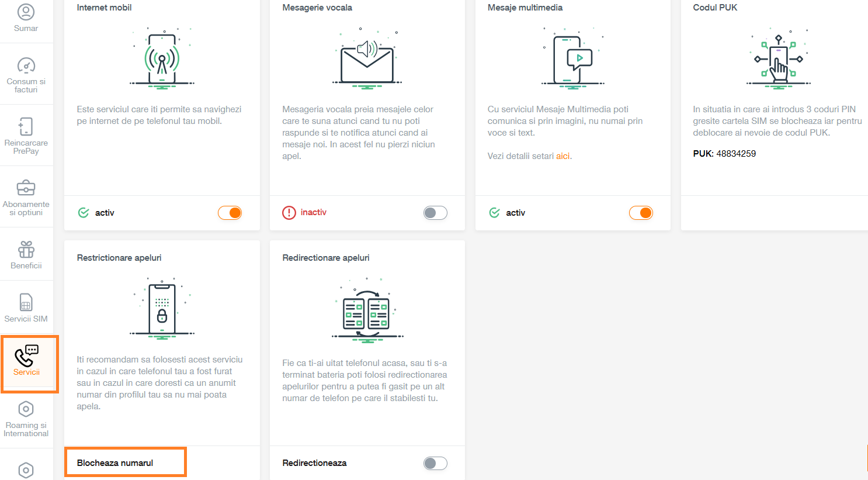The width and height of the screenshot is (868, 480).
Task: Follow the orange 'aici' settings link
Action: tap(563, 156)
